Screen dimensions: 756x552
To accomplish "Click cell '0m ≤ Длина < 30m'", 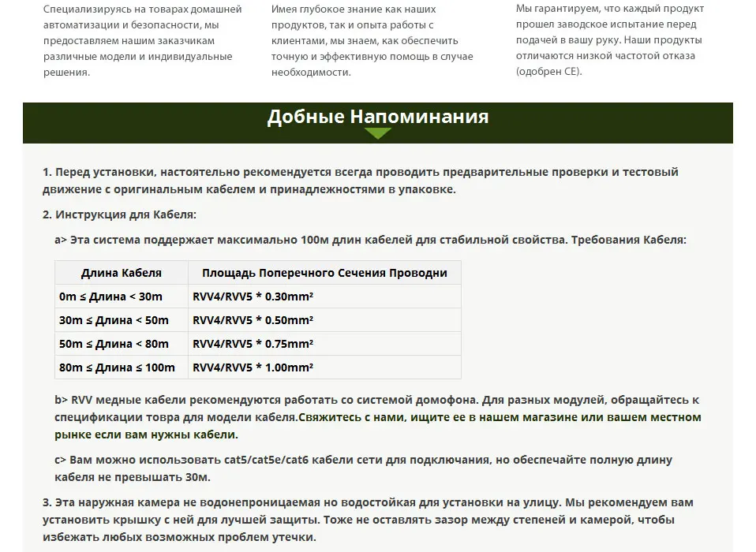I will [x=121, y=297].
